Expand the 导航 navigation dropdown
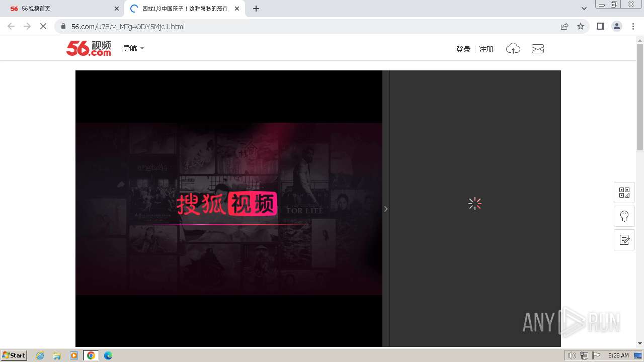 click(133, 48)
